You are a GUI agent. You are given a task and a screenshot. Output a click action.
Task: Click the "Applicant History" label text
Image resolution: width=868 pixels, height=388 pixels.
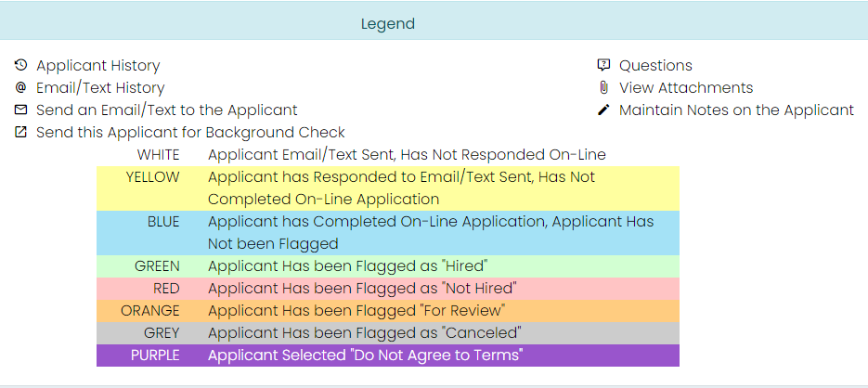click(98, 66)
